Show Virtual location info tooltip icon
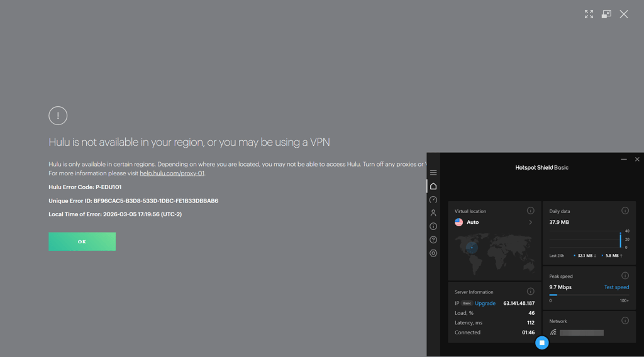644x357 pixels. pos(531,211)
